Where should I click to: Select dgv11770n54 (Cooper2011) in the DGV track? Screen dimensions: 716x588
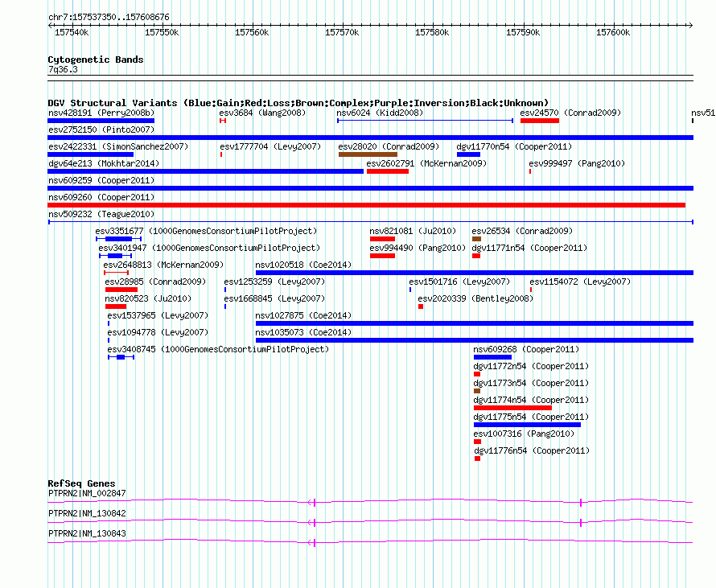[514, 146]
